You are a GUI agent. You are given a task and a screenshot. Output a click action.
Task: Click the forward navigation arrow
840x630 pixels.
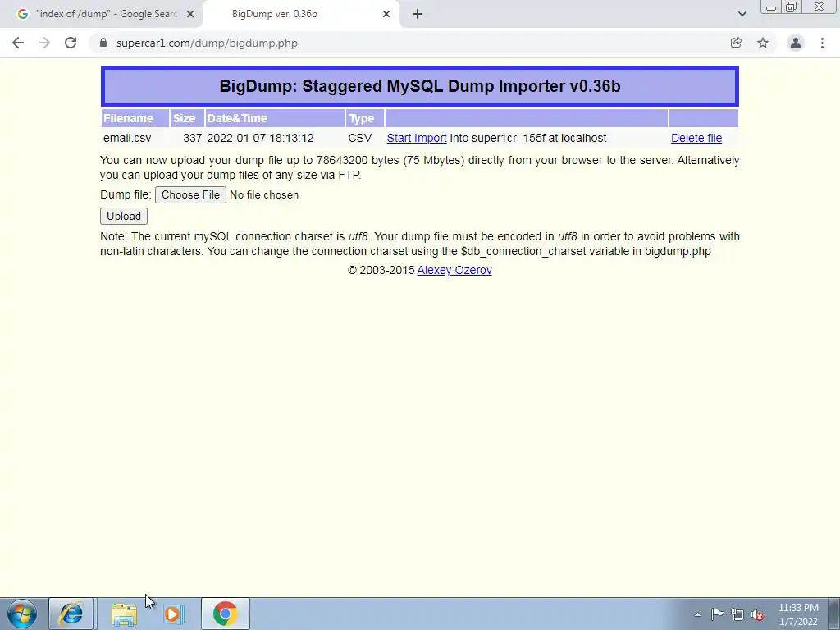(44, 43)
